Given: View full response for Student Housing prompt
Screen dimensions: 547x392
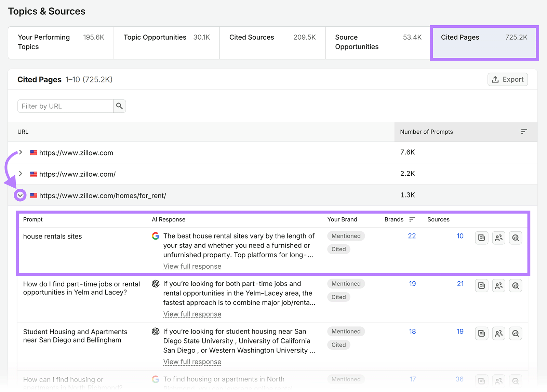Looking at the screenshot, I should pos(192,362).
